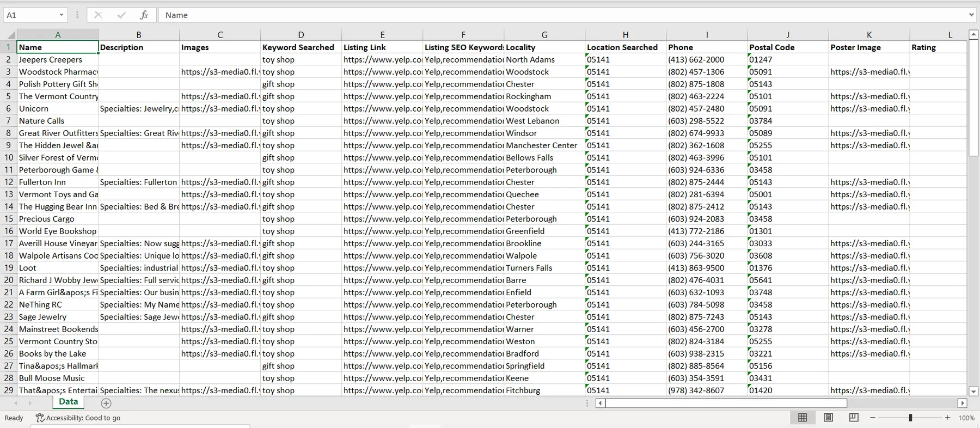
Task: Click postal code cell 05641
Action: [788, 280]
